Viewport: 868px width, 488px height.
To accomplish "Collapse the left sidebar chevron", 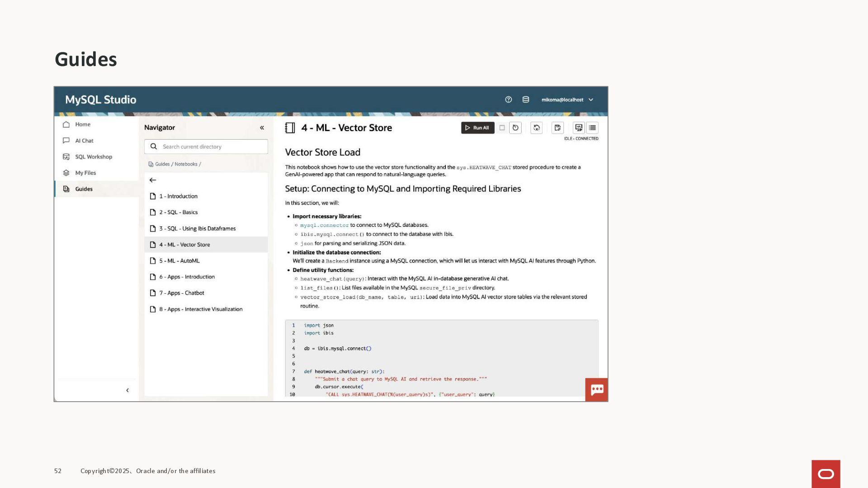I will coord(127,390).
